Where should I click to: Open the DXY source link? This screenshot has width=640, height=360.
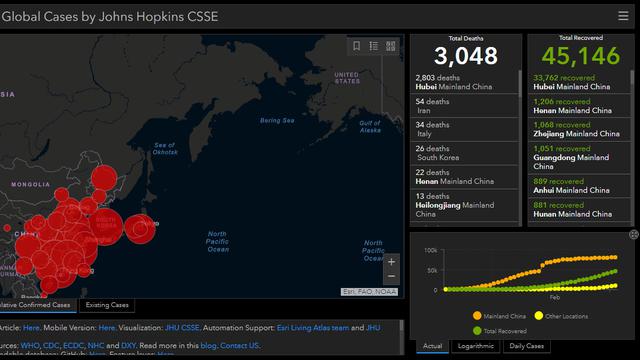click(x=128, y=345)
